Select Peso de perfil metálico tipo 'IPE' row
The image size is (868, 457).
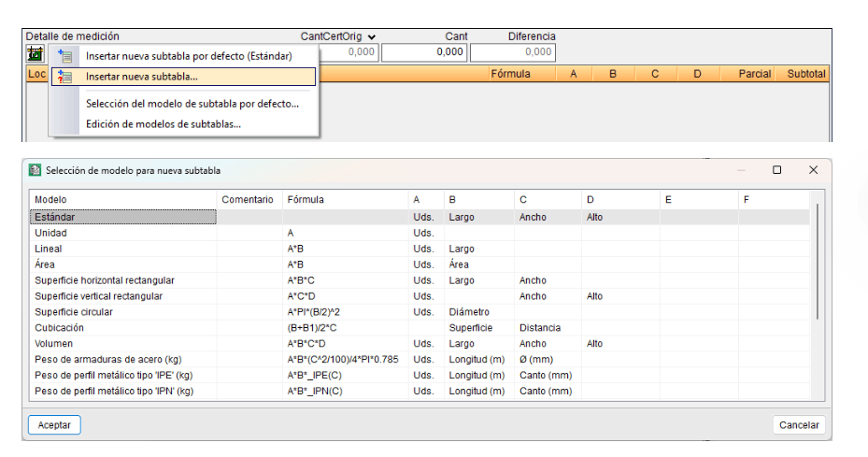tap(420, 375)
